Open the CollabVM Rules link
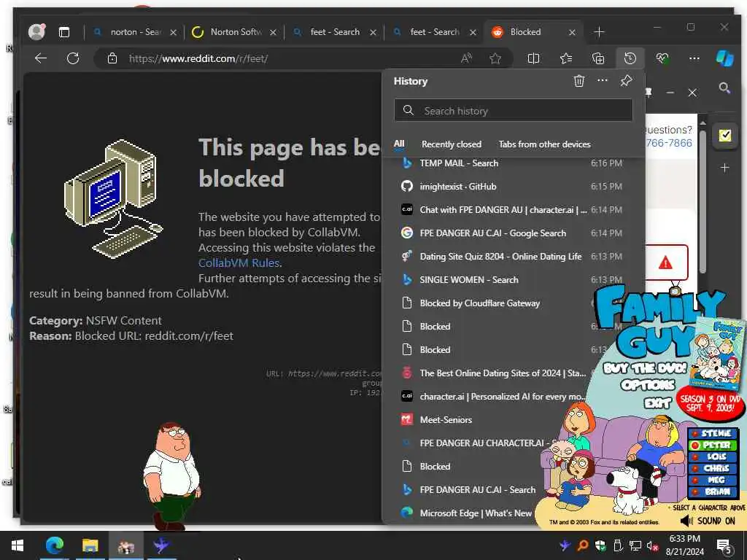The image size is (747, 560). click(239, 262)
